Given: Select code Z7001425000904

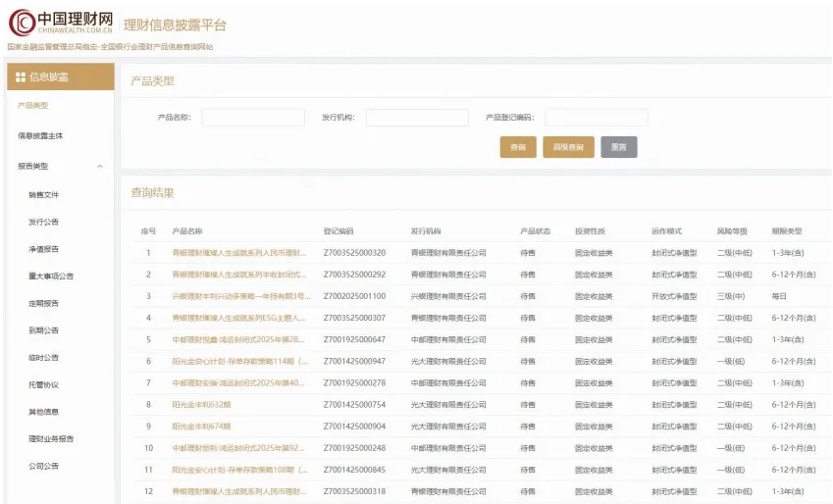Looking at the screenshot, I should (354, 426).
